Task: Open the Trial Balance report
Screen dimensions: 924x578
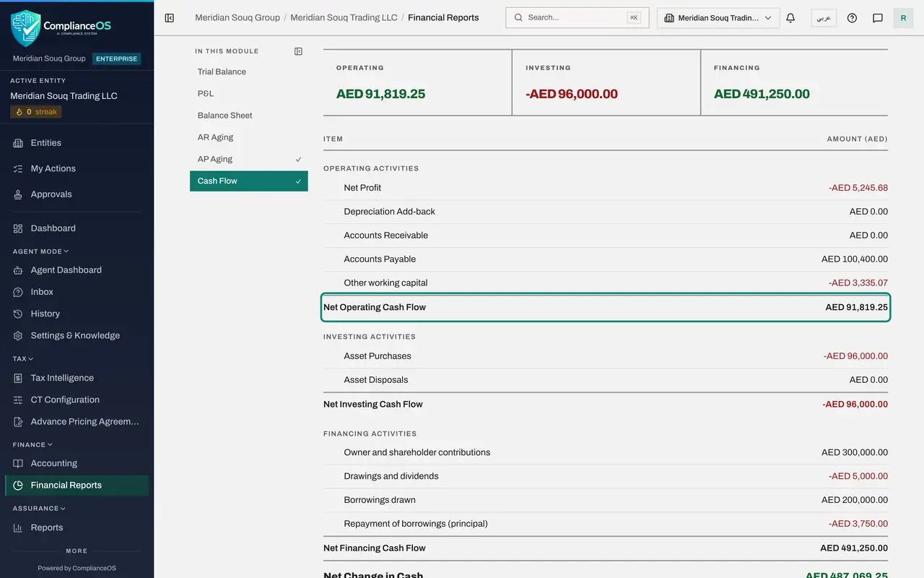Action: [249, 72]
